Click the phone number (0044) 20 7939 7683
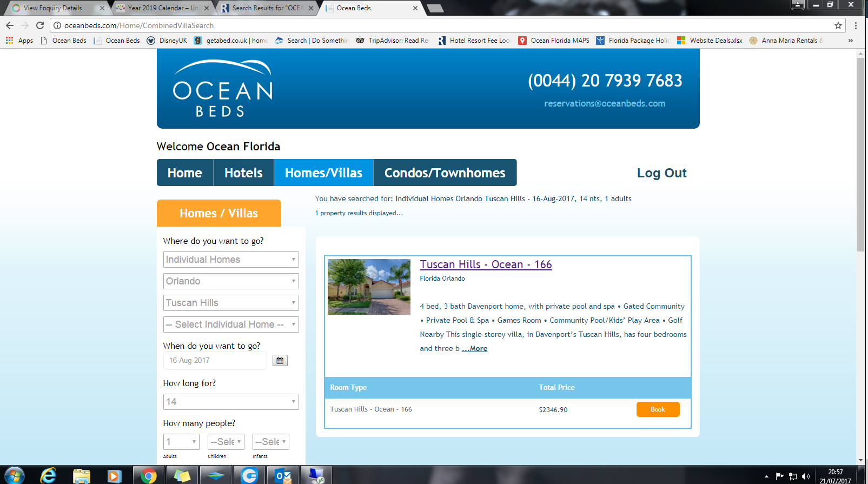The width and height of the screenshot is (868, 484). 605,81
